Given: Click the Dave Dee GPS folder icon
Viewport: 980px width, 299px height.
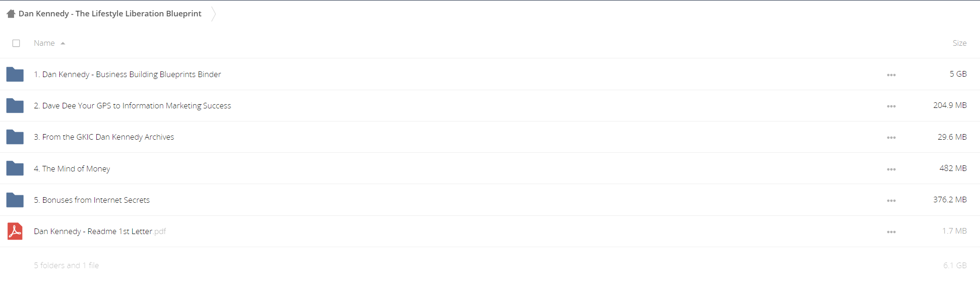Looking at the screenshot, I should coord(15,106).
